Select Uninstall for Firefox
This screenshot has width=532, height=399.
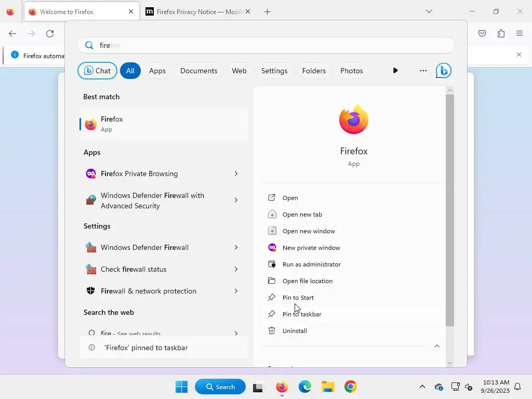pos(353,331)
